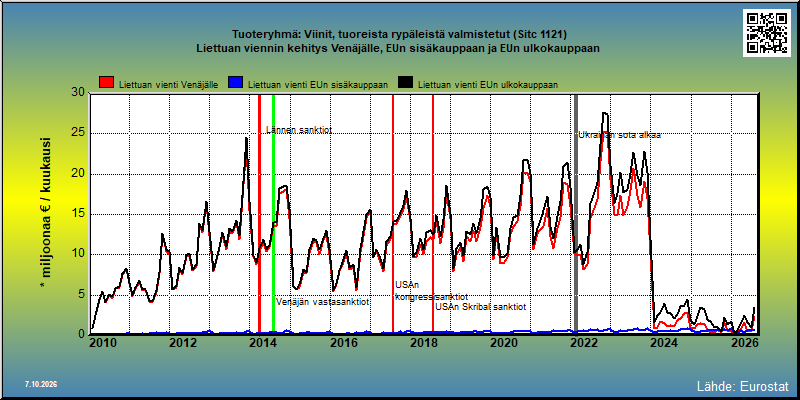Click the y-axis label 'miljoonaa € / kuukausi'
800x400 pixels.
(45, 213)
